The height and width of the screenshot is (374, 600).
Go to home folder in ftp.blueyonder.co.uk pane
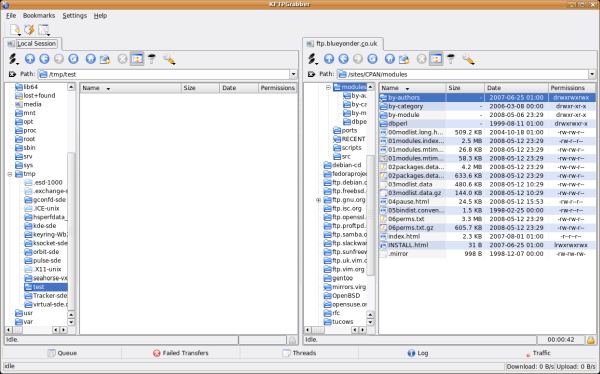pos(390,59)
